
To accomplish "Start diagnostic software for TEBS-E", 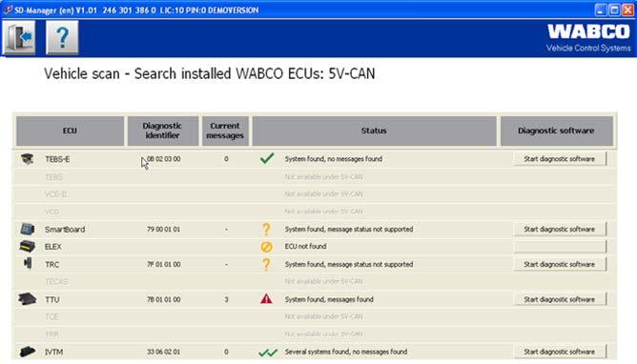I will point(560,159).
